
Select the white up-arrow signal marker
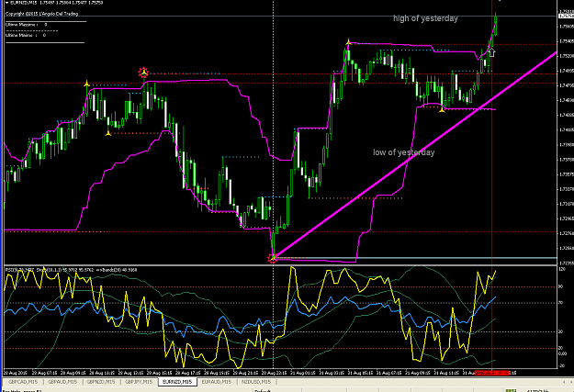point(492,52)
